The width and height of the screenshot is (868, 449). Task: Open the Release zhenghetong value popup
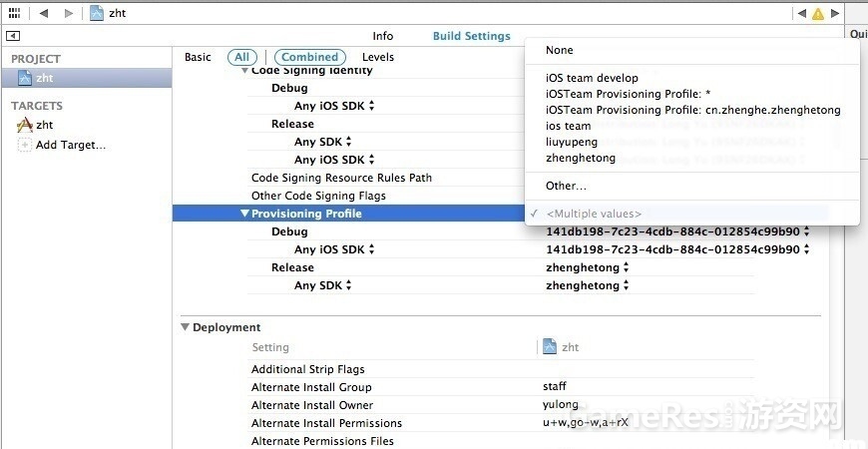[x=588, y=267]
